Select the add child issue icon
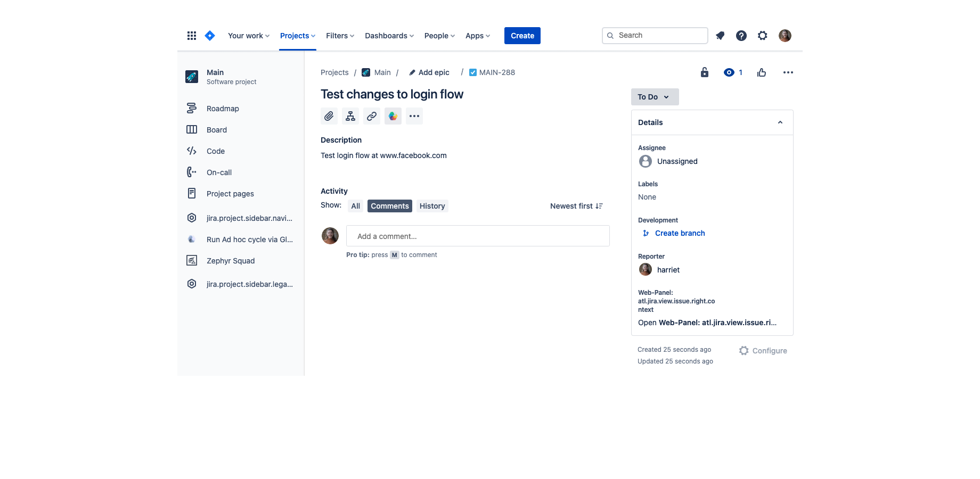 click(350, 116)
